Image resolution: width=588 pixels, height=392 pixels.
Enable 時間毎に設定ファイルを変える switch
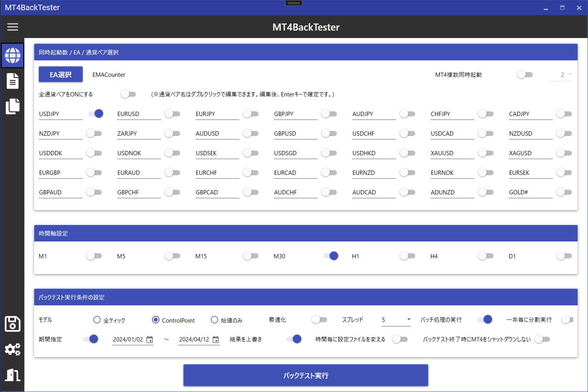point(400,339)
